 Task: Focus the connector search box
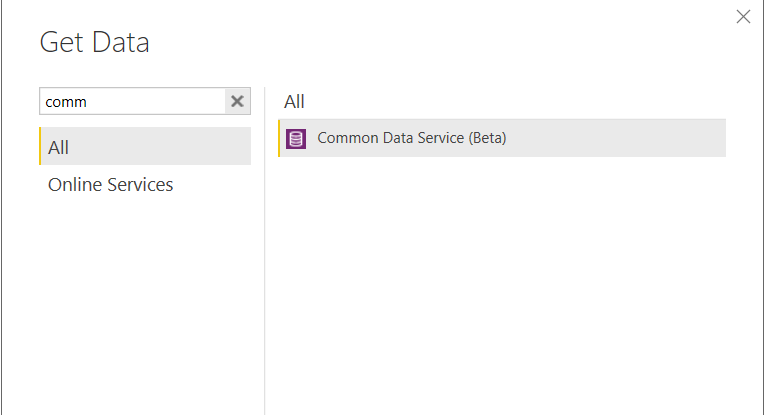132,101
